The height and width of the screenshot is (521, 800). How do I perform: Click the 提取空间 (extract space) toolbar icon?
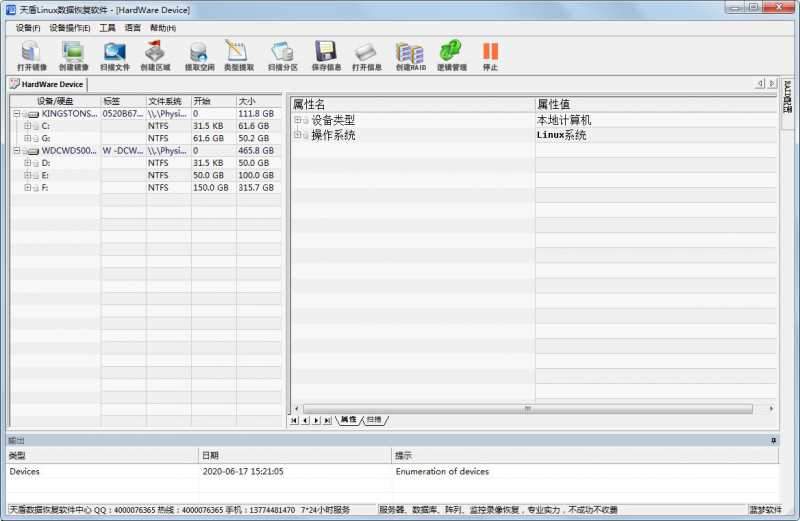pos(199,56)
